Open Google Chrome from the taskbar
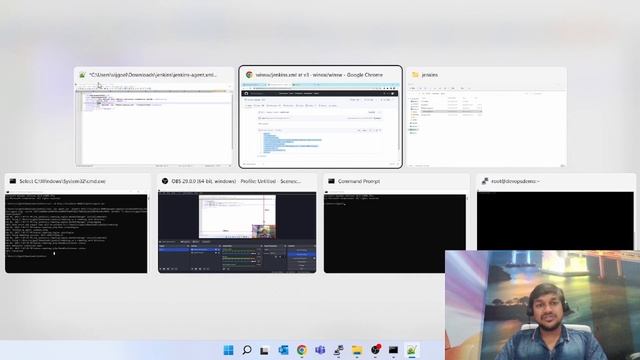This screenshot has height=360, width=640. 302,350
